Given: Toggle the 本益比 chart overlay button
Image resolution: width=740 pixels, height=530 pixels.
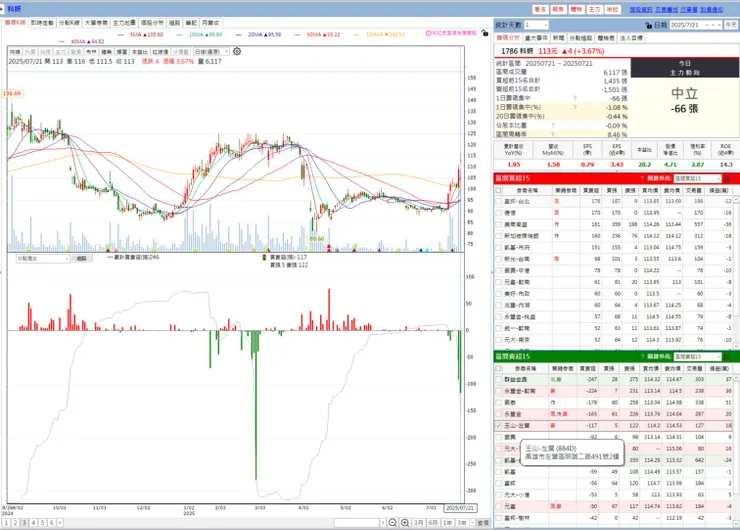Looking at the screenshot, I should pyautogui.click(x=139, y=51).
